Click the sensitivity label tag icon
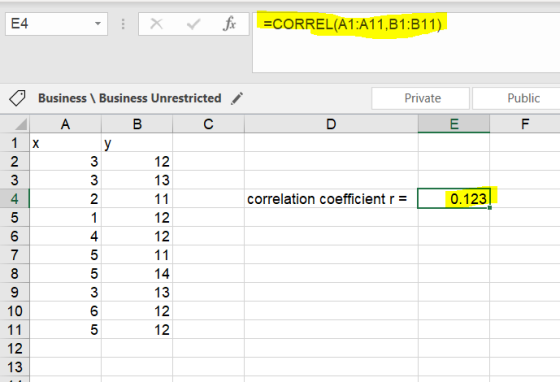This screenshot has width=560, height=382. click(x=17, y=98)
